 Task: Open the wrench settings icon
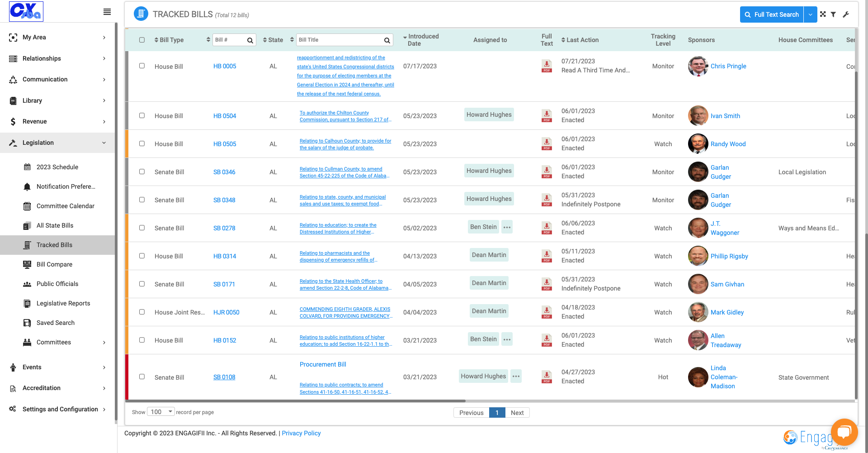846,14
